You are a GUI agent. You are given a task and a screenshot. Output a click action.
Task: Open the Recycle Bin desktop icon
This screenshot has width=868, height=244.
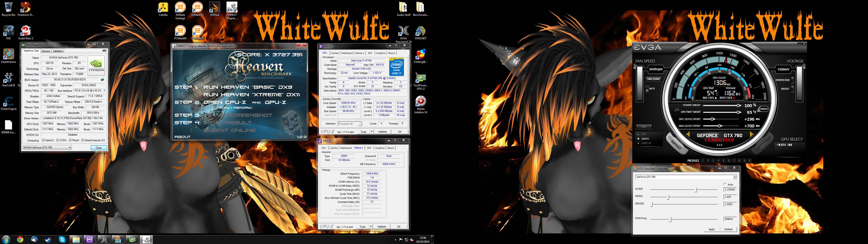pos(8,9)
